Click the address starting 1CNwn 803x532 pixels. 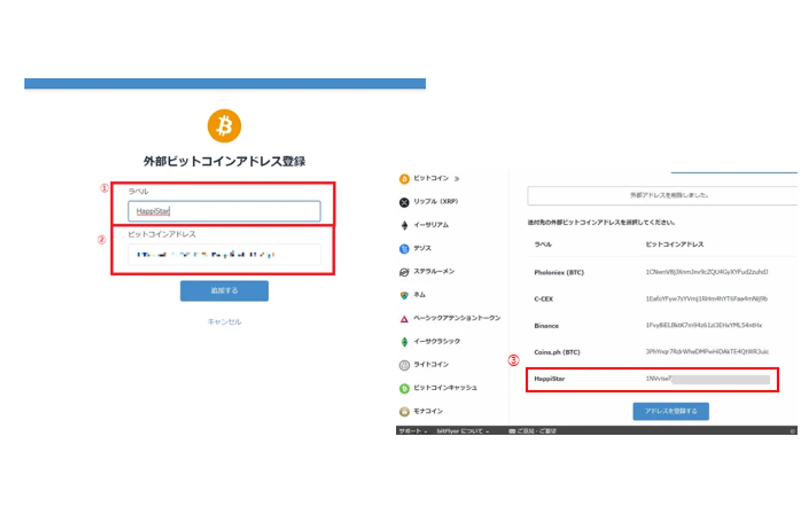pos(707,272)
